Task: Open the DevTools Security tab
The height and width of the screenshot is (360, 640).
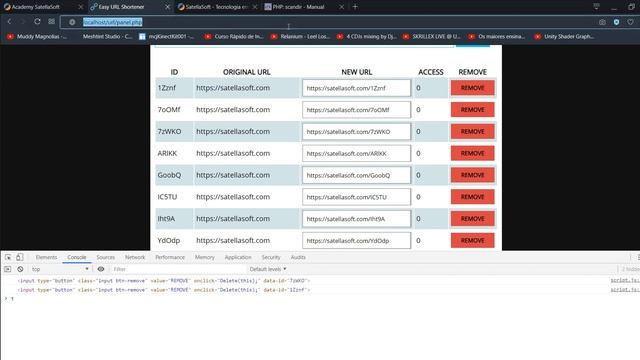Action: pyautogui.click(x=271, y=257)
